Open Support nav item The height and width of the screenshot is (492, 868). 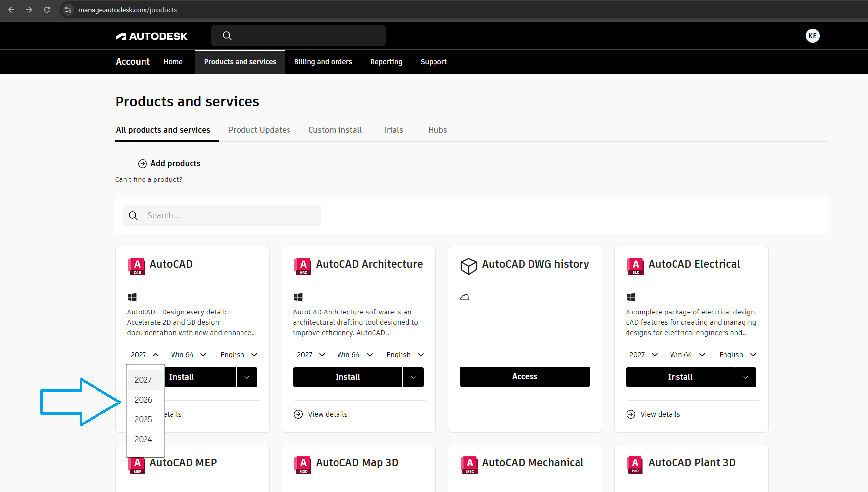point(434,62)
